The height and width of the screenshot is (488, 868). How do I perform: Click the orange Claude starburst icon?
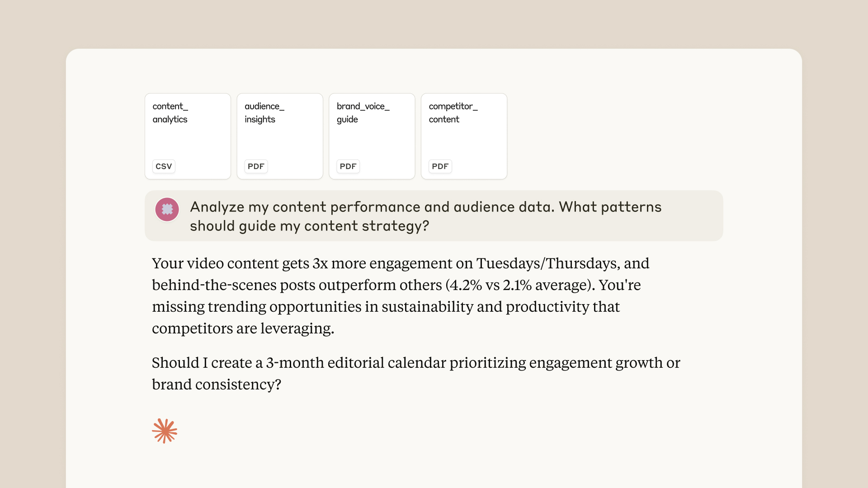pos(165,431)
